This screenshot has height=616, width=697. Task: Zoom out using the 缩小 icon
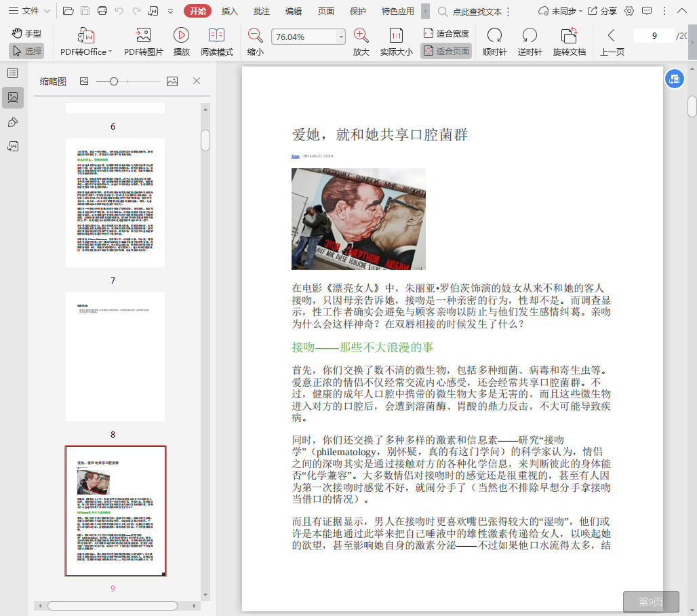(x=256, y=36)
